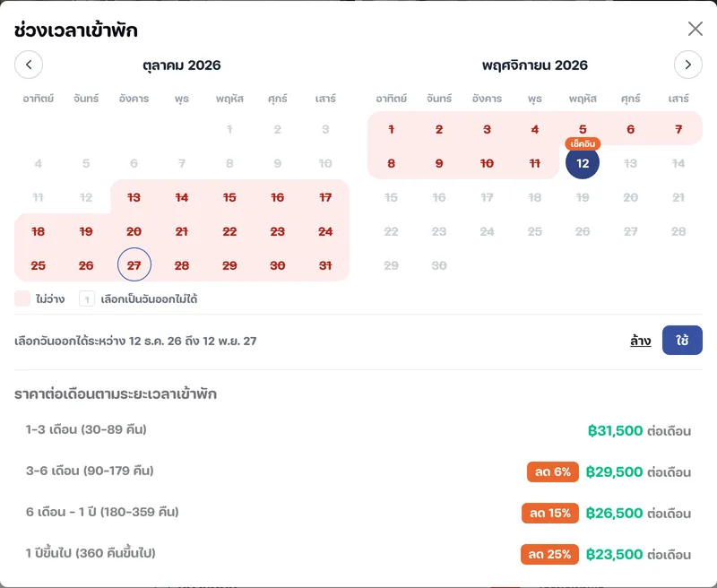Click the เช็คอิน label above date 12
The height and width of the screenshot is (588, 717).
583,143
